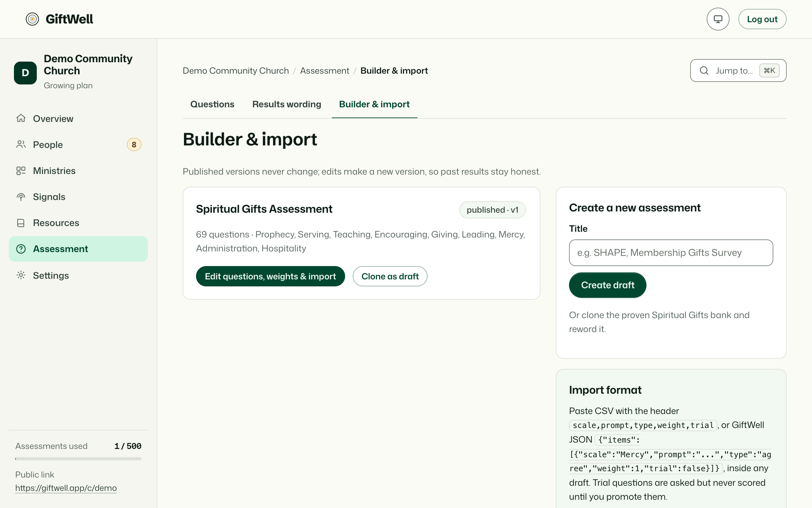Screen dimensions: 812x508
Task: Select the Builder & import tab
Action: point(374,104)
